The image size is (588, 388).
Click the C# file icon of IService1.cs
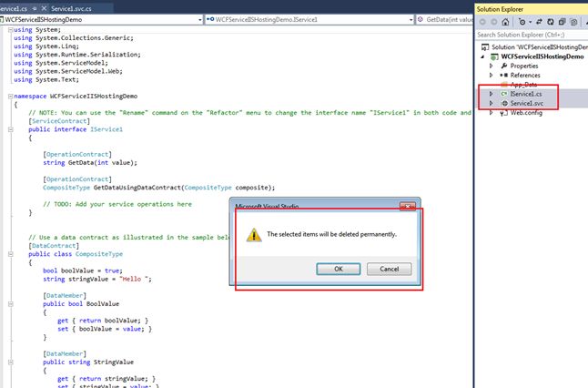coord(504,94)
